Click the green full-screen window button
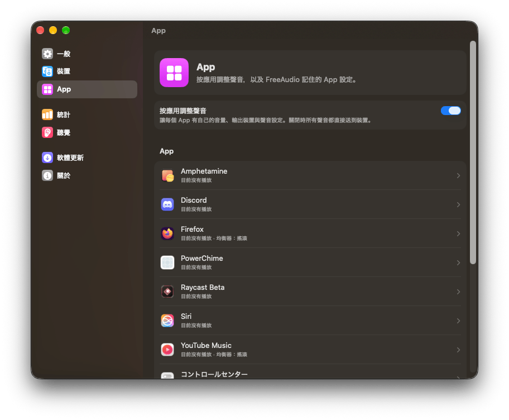This screenshot has height=420, width=509. click(x=66, y=30)
